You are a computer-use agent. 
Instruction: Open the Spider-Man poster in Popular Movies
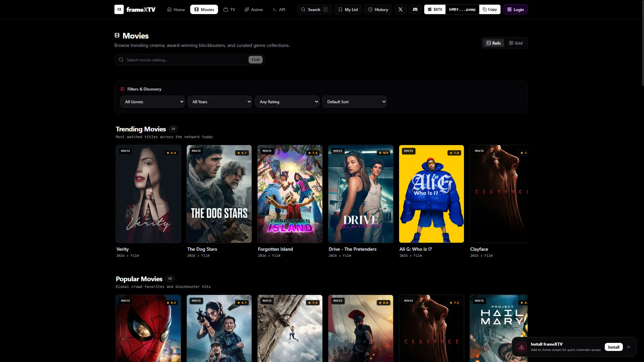click(148, 328)
